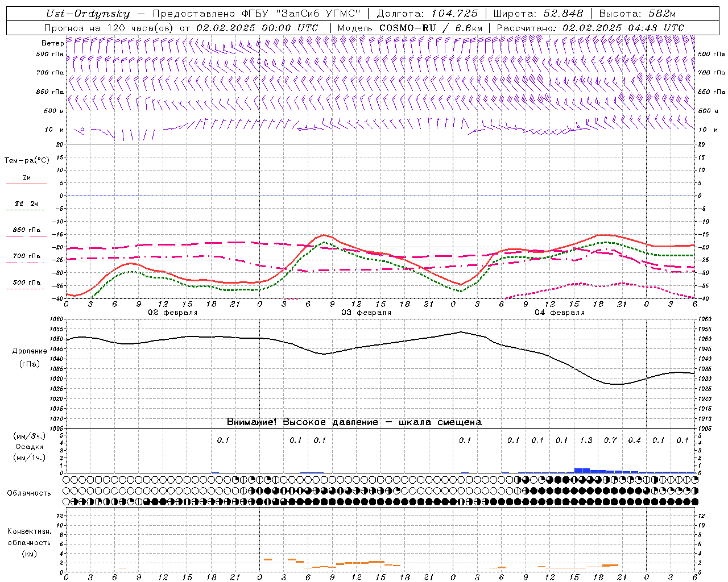Click the 500 гПа temperature legend entry
The image size is (728, 582).
click(26, 282)
